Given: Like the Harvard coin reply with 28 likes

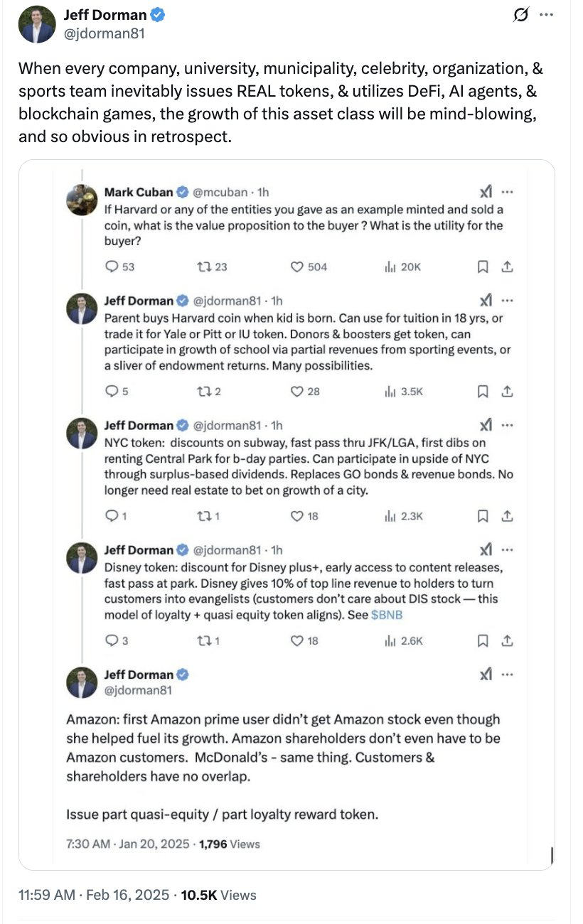Looking at the screenshot, I should [x=298, y=391].
